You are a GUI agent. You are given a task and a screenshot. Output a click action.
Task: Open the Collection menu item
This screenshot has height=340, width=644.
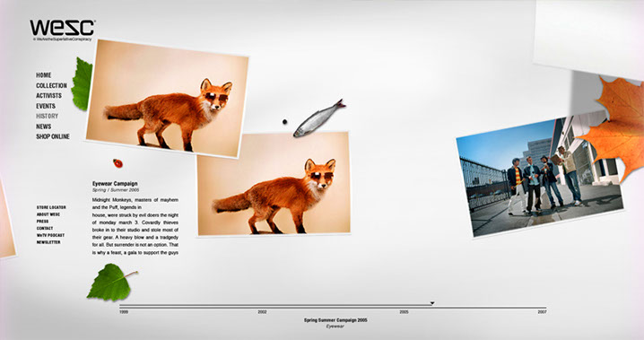(51, 85)
